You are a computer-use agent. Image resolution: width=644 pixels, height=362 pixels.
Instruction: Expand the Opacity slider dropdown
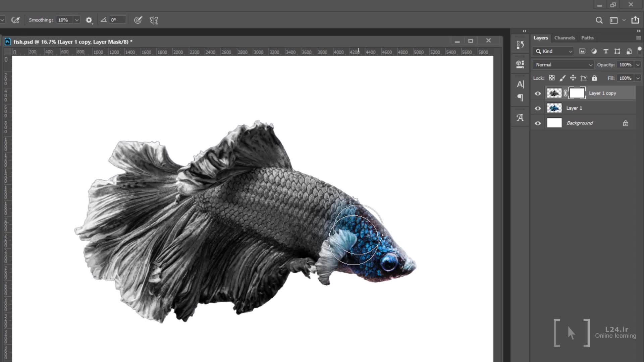638,65
